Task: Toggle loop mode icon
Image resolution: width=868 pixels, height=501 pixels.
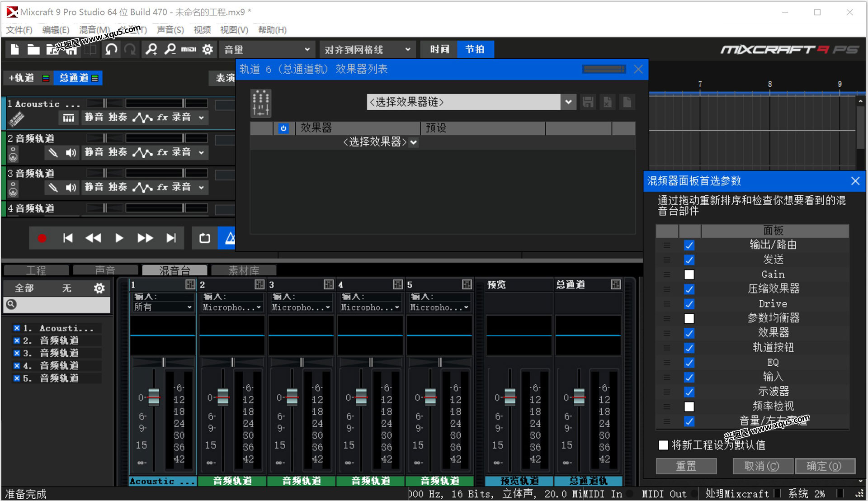Action: coord(205,238)
